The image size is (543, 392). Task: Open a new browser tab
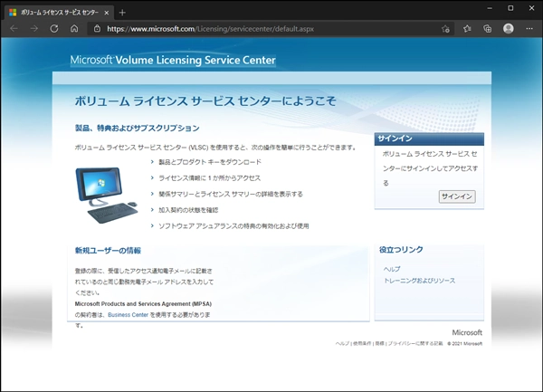coord(122,13)
